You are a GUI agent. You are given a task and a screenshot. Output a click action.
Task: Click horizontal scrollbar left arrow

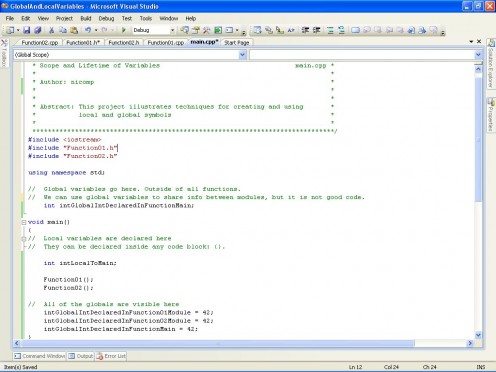pos(17,343)
